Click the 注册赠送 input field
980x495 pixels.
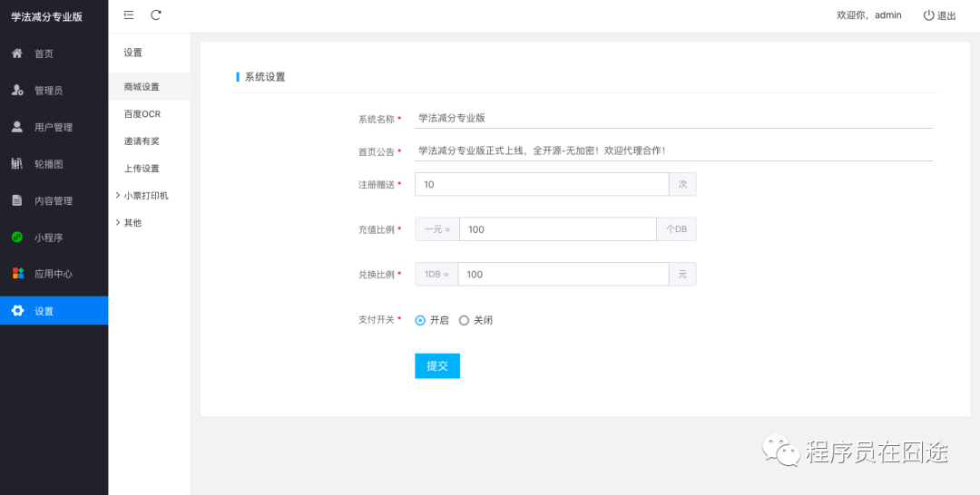tap(542, 184)
